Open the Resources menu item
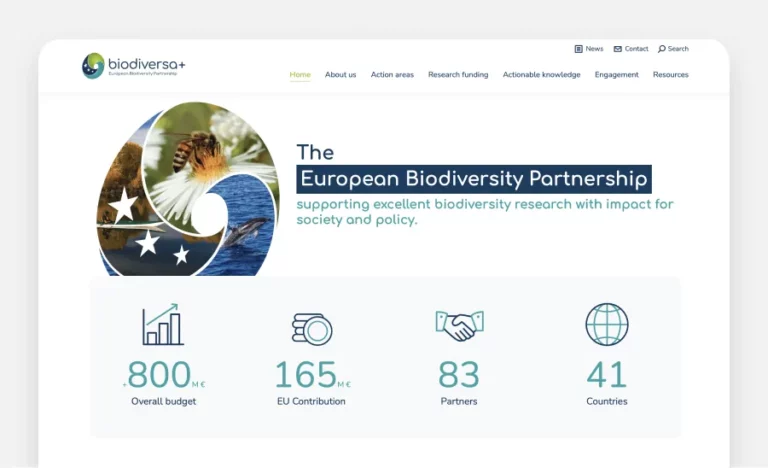 coord(671,75)
